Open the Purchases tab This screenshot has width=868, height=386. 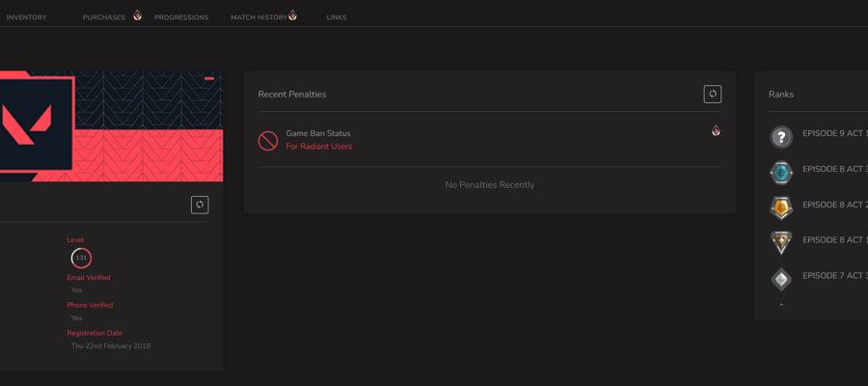pyautogui.click(x=103, y=17)
